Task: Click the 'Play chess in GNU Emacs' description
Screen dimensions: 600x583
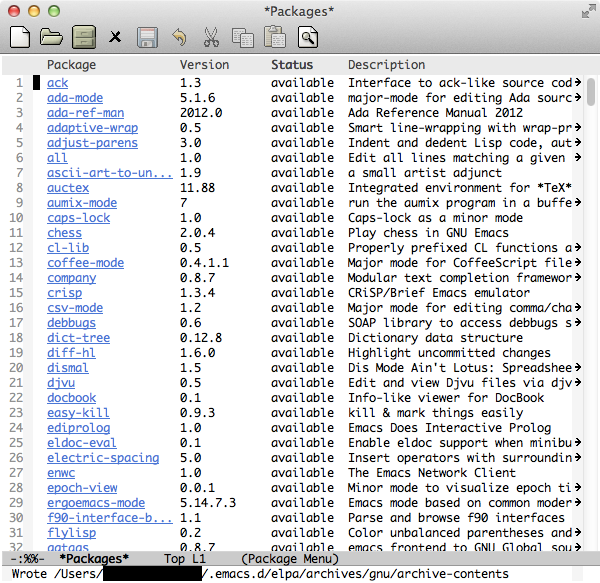Action: [x=428, y=233]
